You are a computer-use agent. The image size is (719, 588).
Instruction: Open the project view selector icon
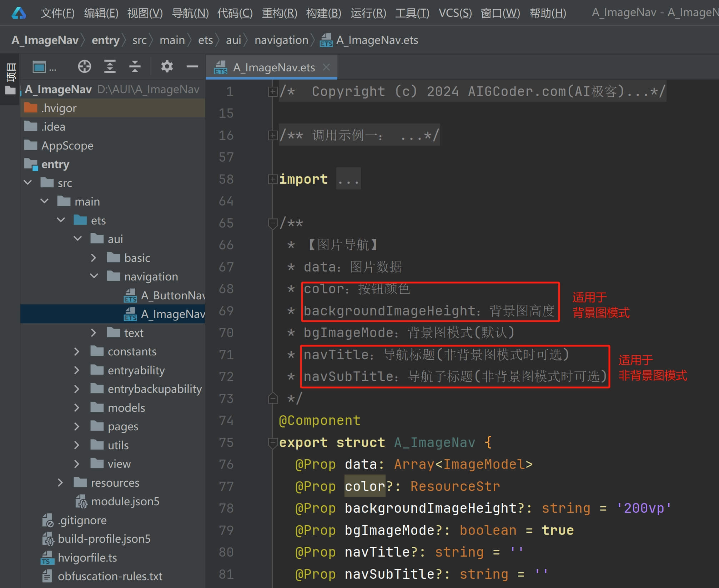[39, 67]
